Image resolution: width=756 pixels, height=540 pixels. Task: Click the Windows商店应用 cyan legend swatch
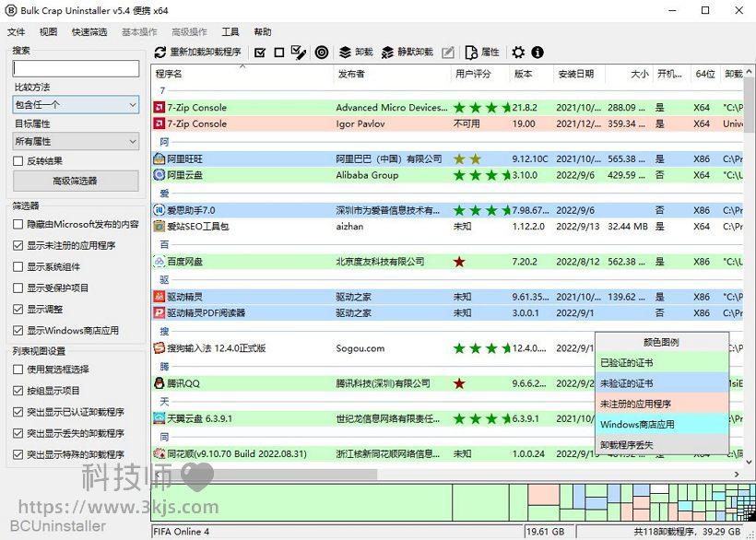[x=662, y=424]
